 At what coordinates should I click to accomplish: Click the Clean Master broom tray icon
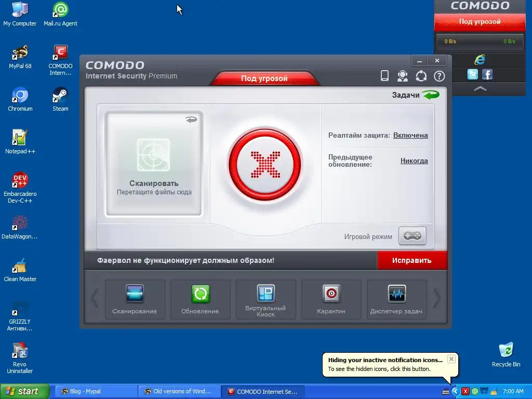(x=494, y=392)
